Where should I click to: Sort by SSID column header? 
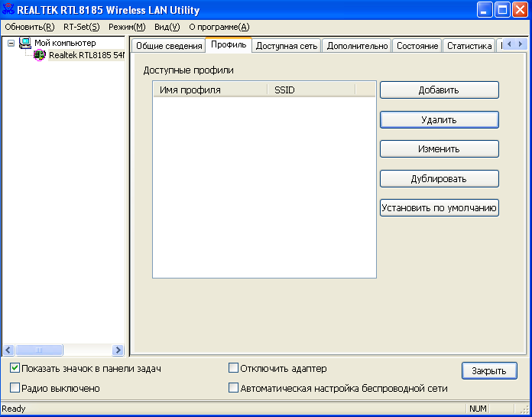pos(311,90)
